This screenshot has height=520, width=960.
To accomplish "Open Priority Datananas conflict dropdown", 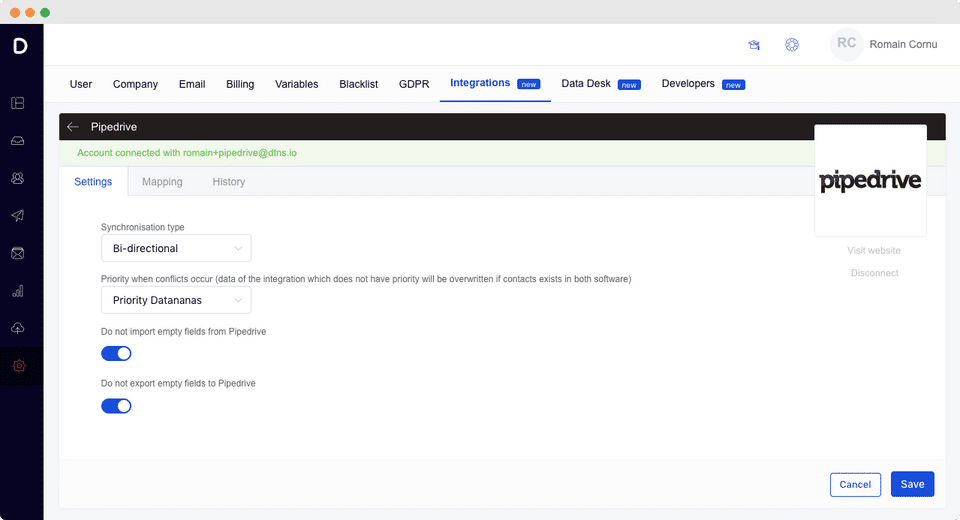I will (176, 300).
